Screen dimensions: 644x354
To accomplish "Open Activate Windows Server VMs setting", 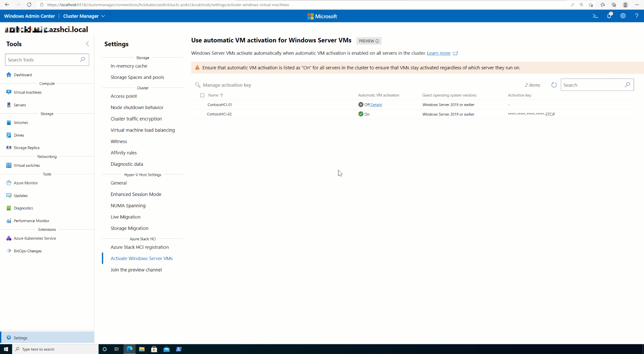I will pos(142,258).
